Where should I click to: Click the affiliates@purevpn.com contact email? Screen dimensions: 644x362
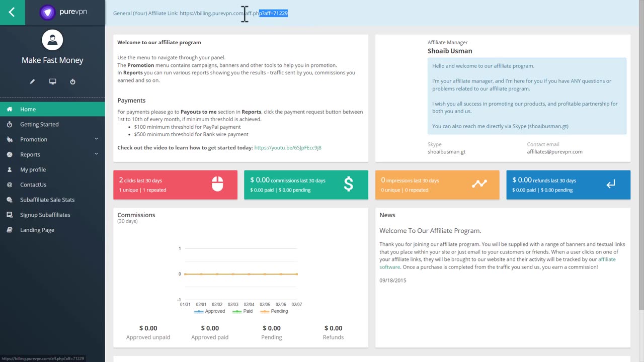click(554, 152)
